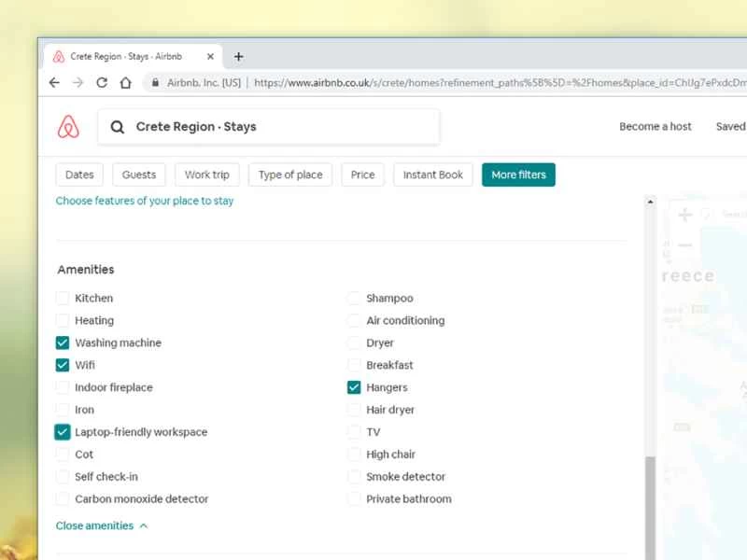The height and width of the screenshot is (560, 747).
Task: Enable the Kitchen amenity checkbox
Action: [x=63, y=299]
